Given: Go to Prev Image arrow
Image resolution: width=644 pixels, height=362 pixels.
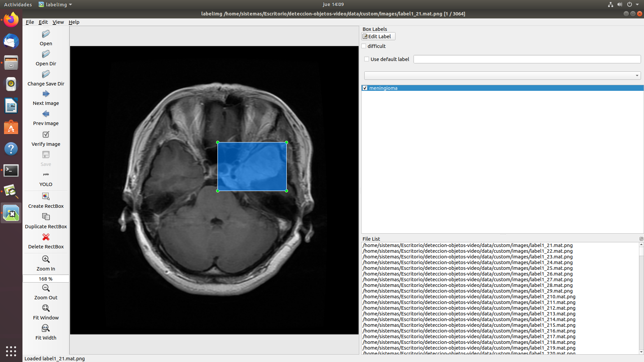Looking at the screenshot, I should 46,114.
